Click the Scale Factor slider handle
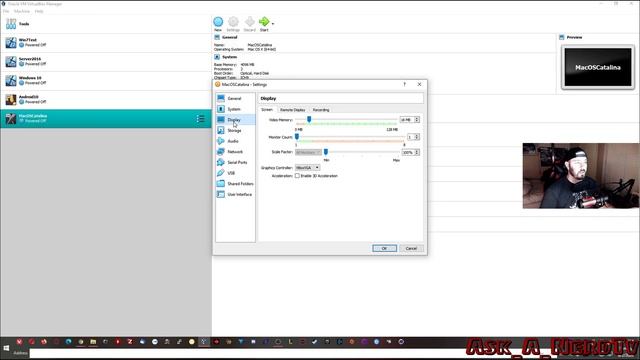Image resolution: width=640 pixels, height=360 pixels. [x=326, y=152]
